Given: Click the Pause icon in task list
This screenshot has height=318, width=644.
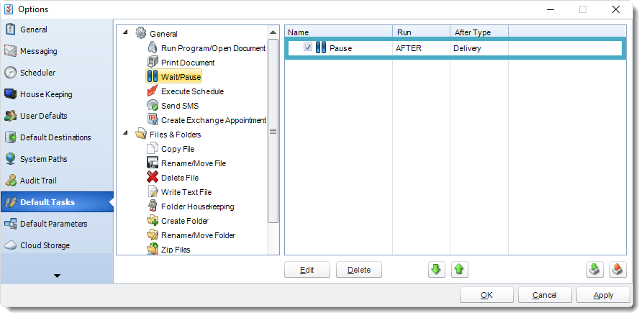Looking at the screenshot, I should [321, 47].
